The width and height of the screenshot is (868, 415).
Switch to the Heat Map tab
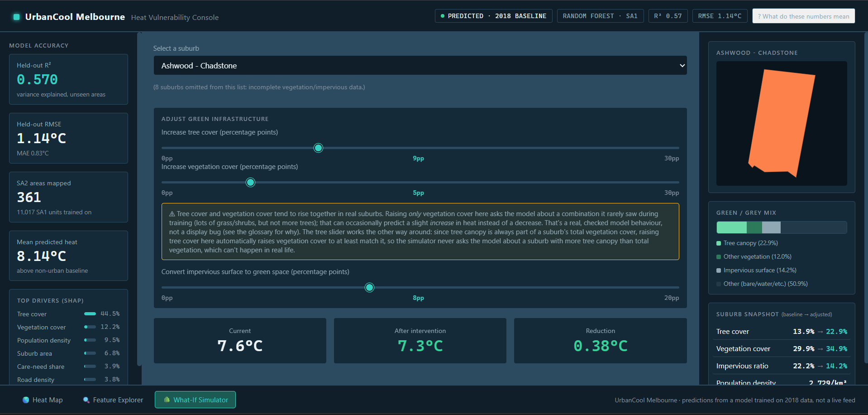click(43, 400)
